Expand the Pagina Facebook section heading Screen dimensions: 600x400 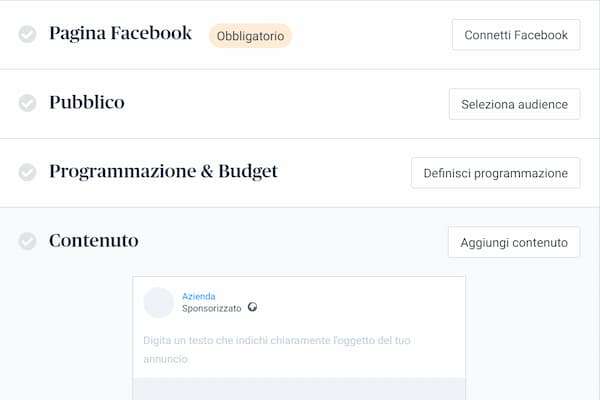[x=120, y=33]
